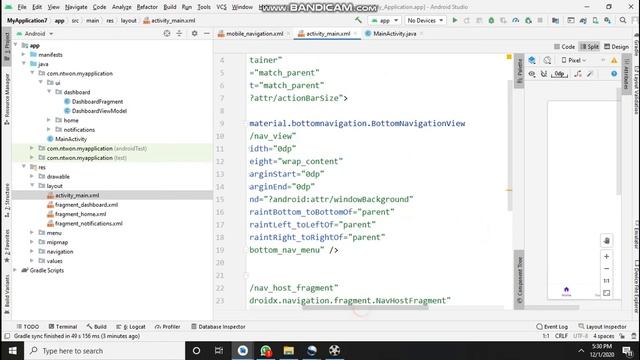
Task: Open the Event Log
Action: click(552, 327)
